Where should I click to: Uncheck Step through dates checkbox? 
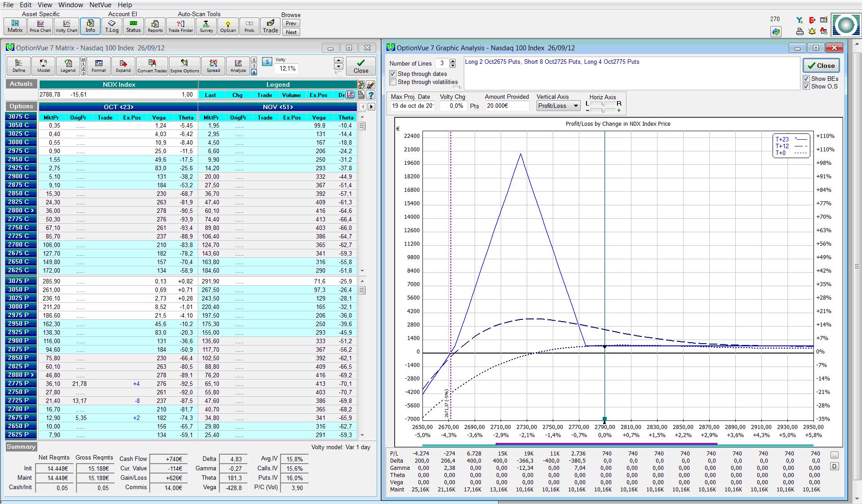[393, 74]
